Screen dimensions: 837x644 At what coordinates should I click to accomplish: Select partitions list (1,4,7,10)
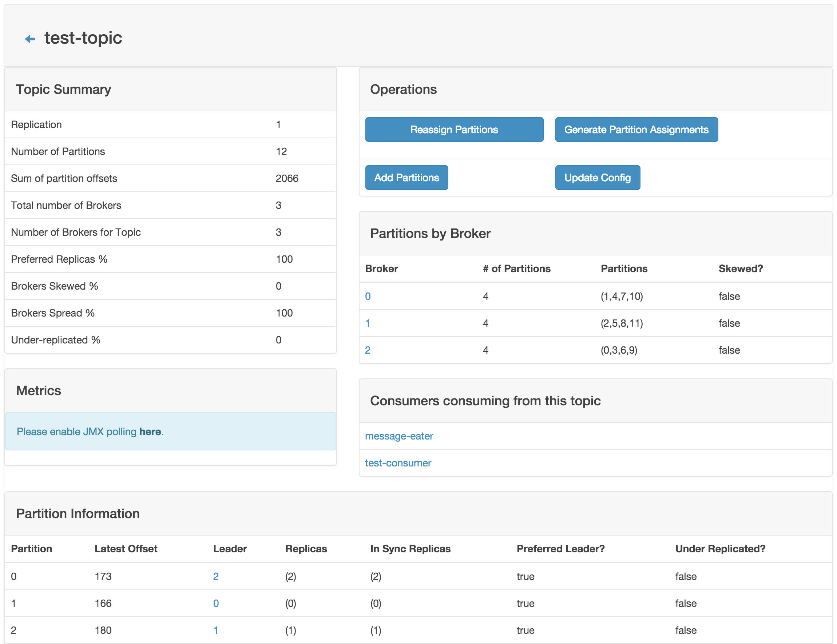click(x=622, y=296)
